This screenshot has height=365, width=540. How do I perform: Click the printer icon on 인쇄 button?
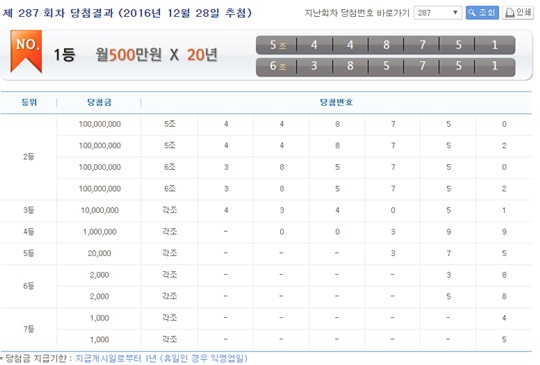click(510, 13)
